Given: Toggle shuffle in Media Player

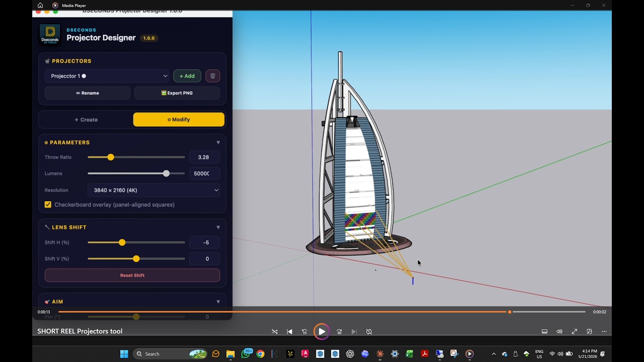Looking at the screenshot, I should [275, 332].
